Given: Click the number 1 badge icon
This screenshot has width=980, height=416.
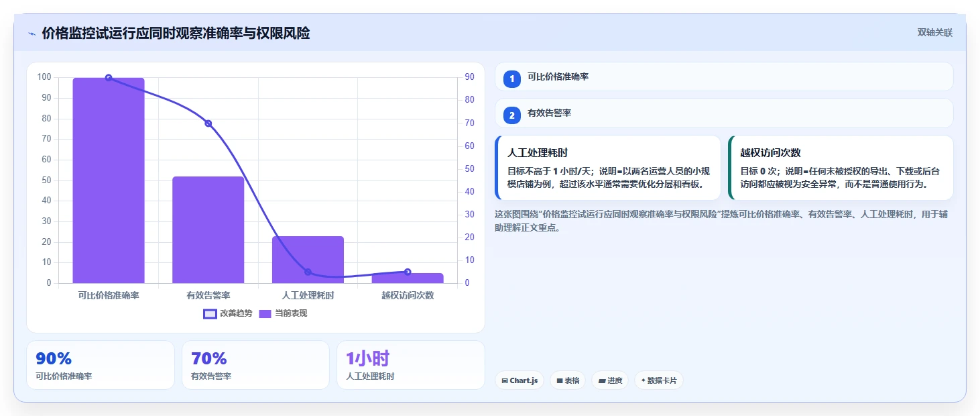Looking at the screenshot, I should (x=512, y=79).
